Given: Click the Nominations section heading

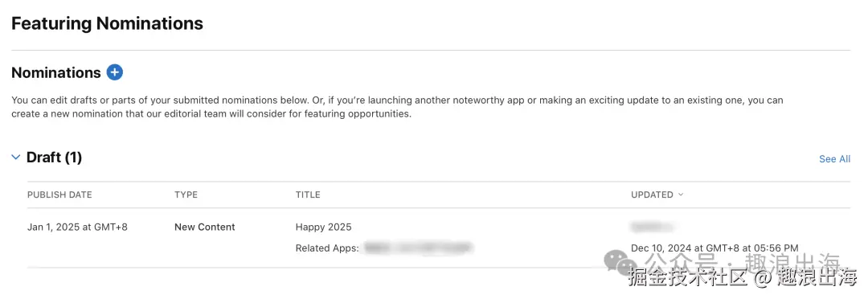Looking at the screenshot, I should 56,73.
